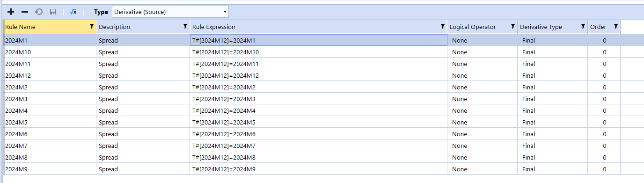This screenshot has width=644, height=183.
Task: Open Derivative Type column filter
Action: (583, 27)
